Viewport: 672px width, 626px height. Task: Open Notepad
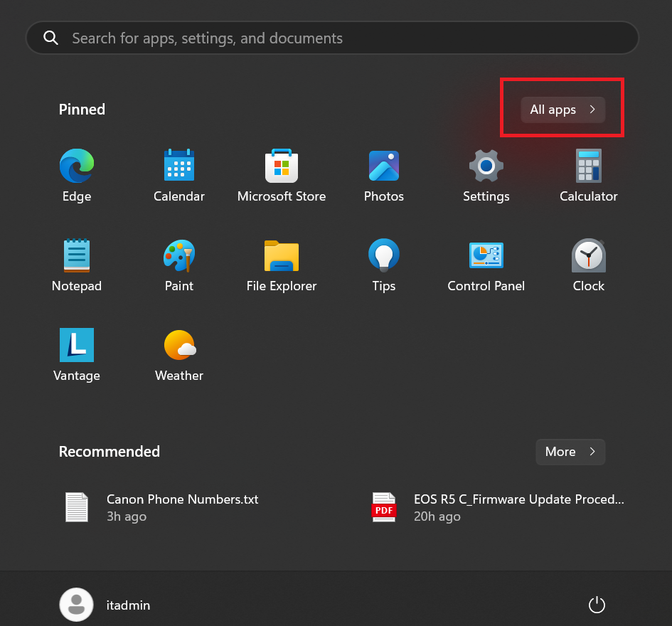click(x=76, y=265)
